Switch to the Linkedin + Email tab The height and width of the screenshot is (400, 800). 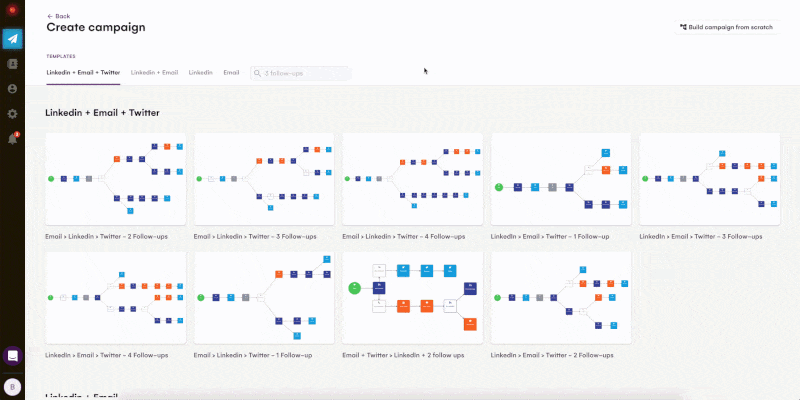[x=154, y=72]
